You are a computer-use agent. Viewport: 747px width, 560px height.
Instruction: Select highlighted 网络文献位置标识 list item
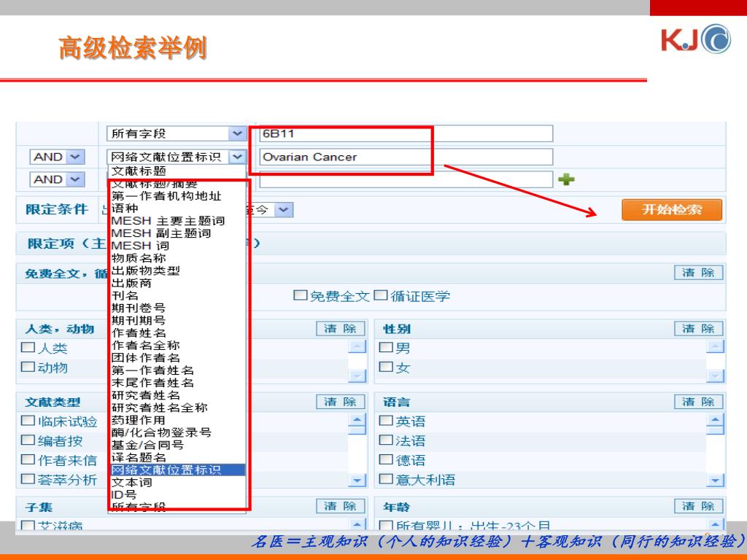[178, 470]
